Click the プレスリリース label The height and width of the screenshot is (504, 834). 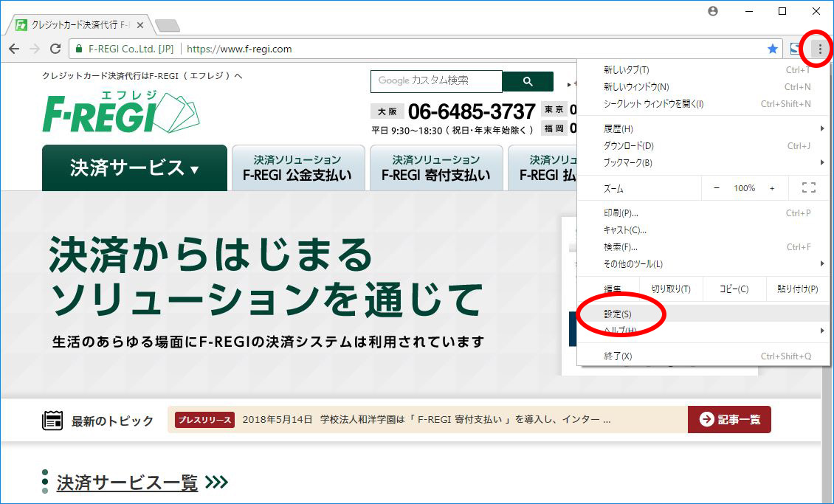tap(204, 419)
